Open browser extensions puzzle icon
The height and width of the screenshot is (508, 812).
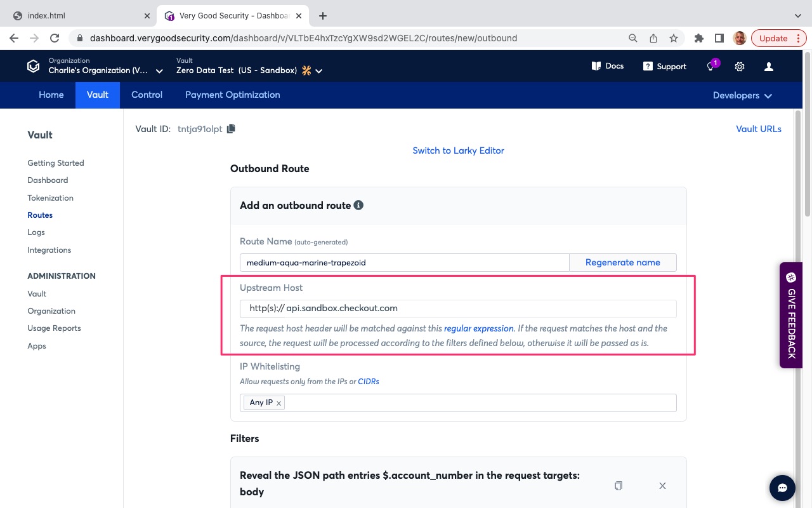coord(699,38)
